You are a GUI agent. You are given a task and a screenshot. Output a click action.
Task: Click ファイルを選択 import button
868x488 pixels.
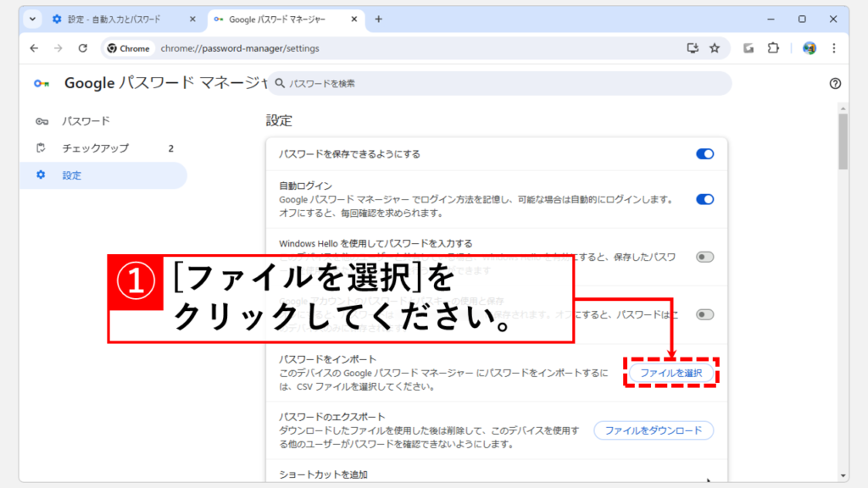[x=671, y=373]
